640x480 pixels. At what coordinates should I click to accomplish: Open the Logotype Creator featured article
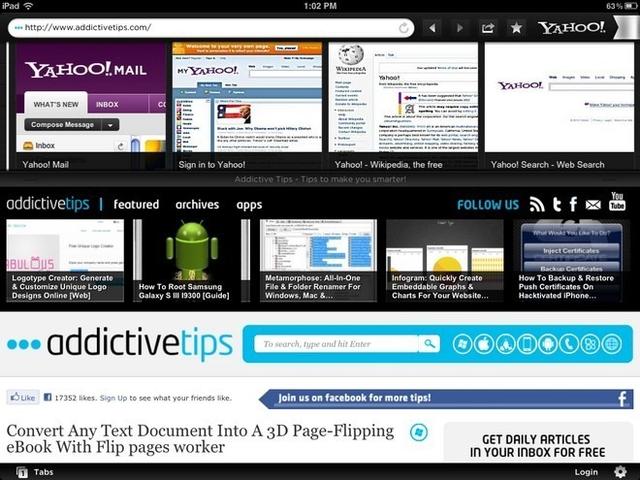pos(65,260)
